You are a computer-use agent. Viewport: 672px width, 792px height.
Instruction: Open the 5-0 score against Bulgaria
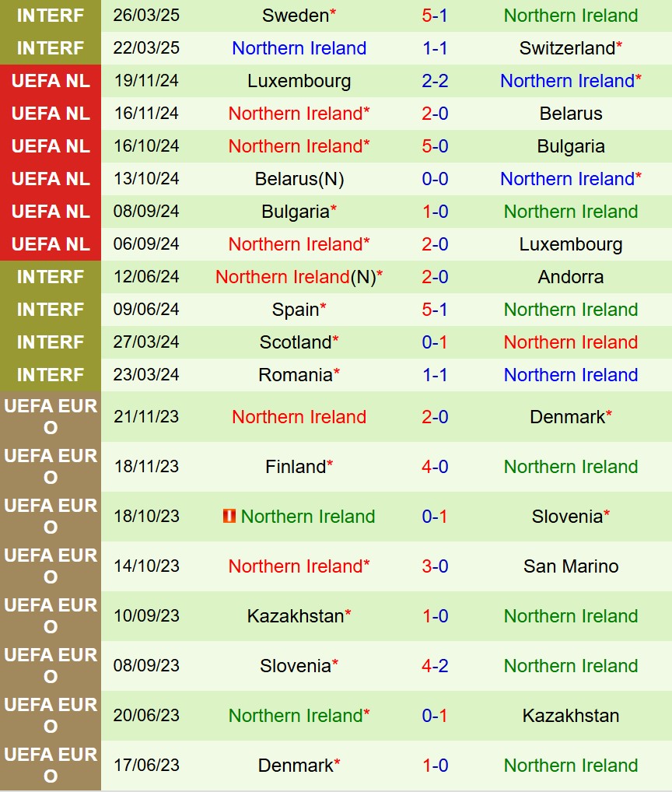pos(435,145)
